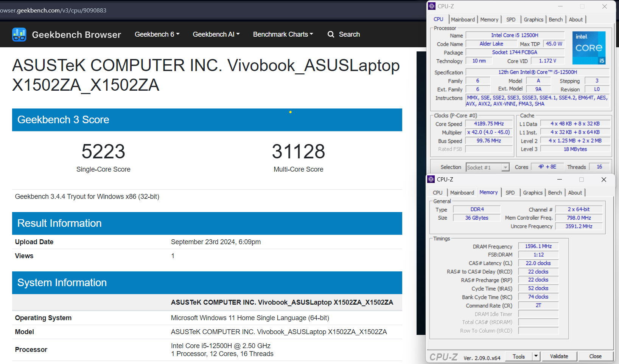Click the processor Name field Intel Core i5 12500H
619x364 pixels.
click(x=515, y=35)
